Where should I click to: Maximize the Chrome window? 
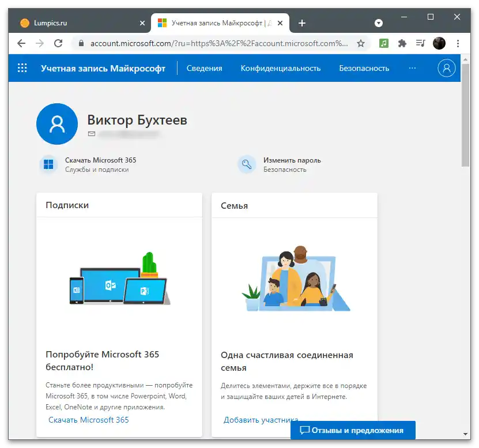[x=431, y=17]
